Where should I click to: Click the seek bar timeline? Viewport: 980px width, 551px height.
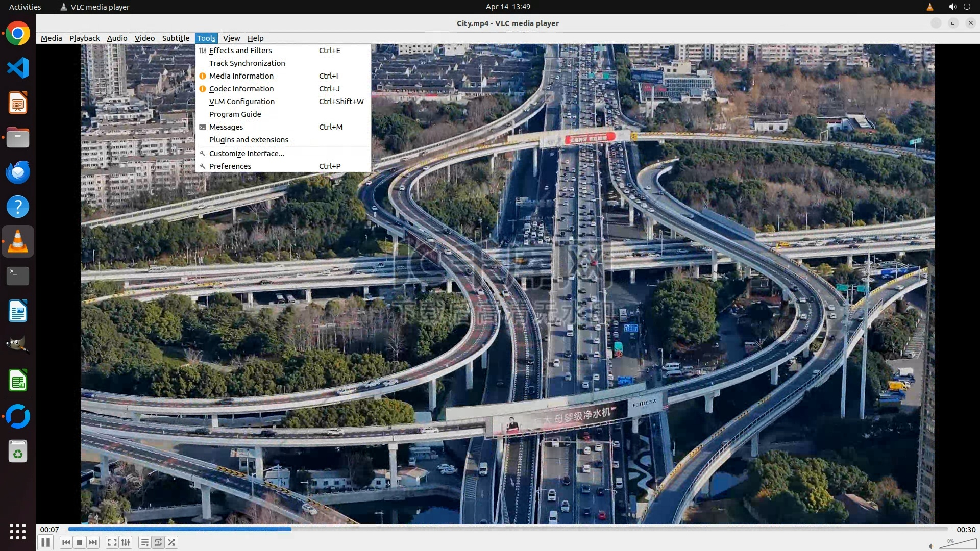pos(507,529)
